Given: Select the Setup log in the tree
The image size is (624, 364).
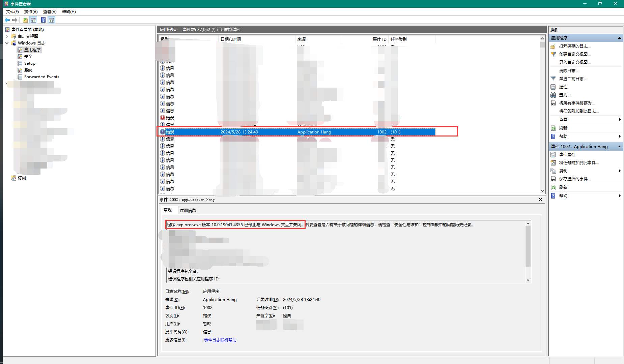Looking at the screenshot, I should [x=30, y=63].
